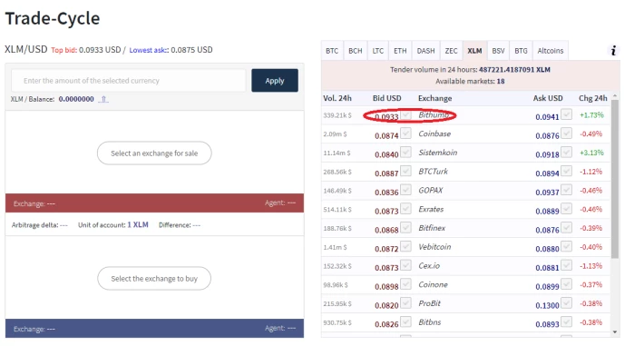Check the Bitbns bid checkbox
The width and height of the screenshot is (644, 346).
click(405, 321)
